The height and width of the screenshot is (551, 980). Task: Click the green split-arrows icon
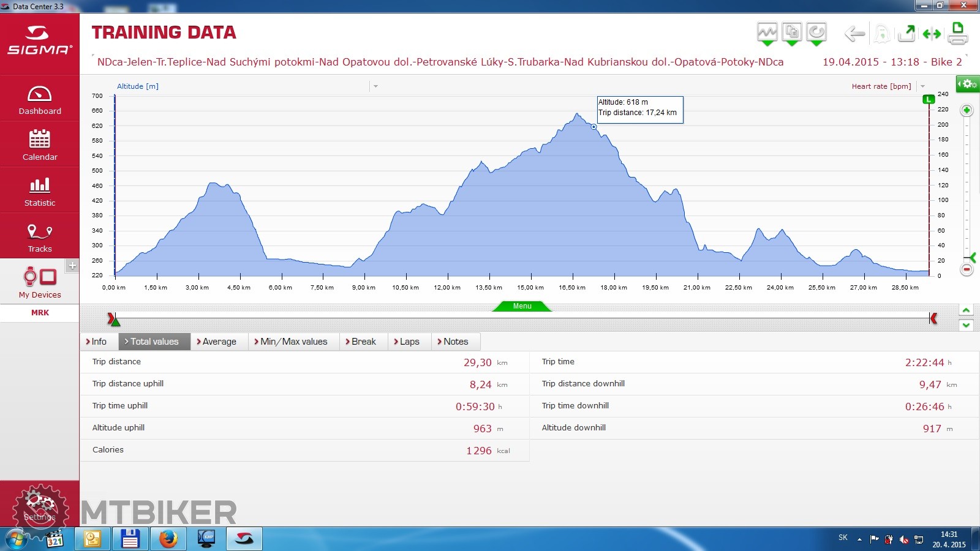(932, 34)
